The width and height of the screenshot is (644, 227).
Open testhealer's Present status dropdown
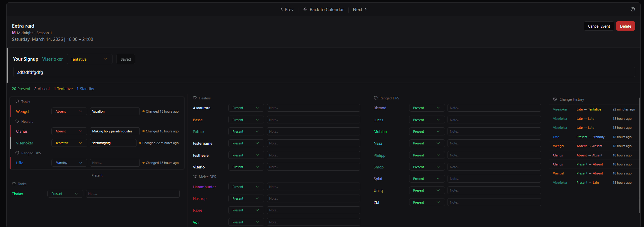click(x=246, y=155)
